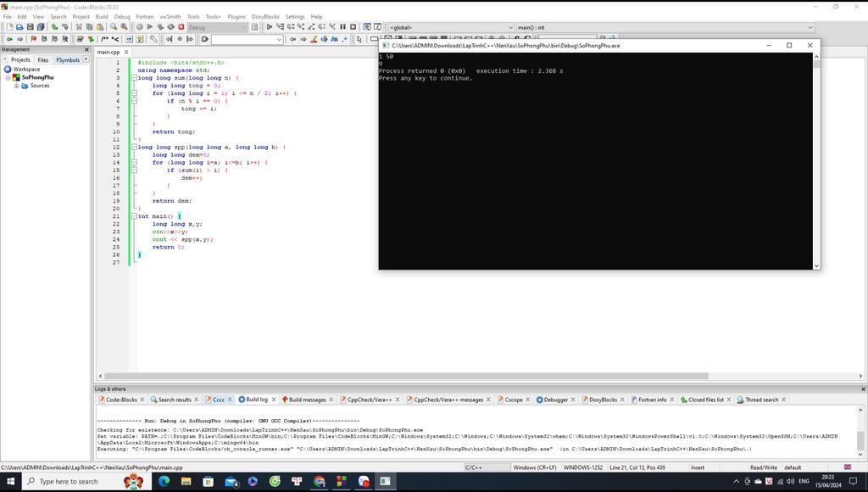This screenshot has width=868, height=492.
Task: Open the File menu
Action: (x=7, y=17)
